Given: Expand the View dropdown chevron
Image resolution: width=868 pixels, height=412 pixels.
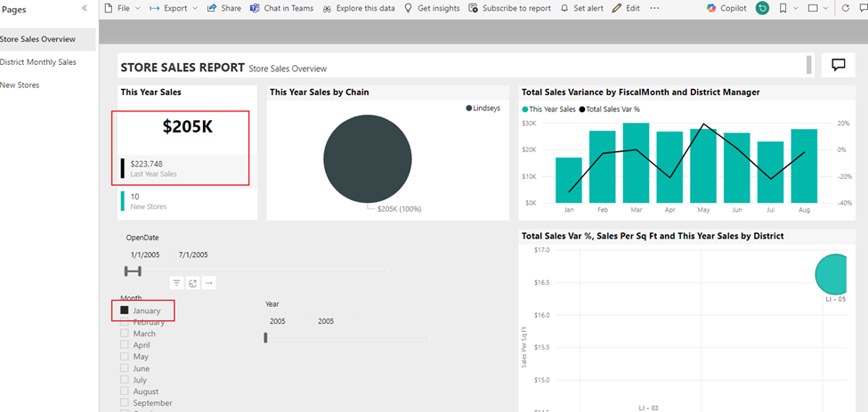Looking at the screenshot, I should coord(825,8).
